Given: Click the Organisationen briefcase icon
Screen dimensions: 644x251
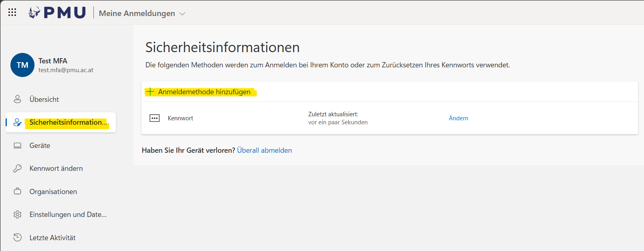Looking at the screenshot, I should [17, 191].
